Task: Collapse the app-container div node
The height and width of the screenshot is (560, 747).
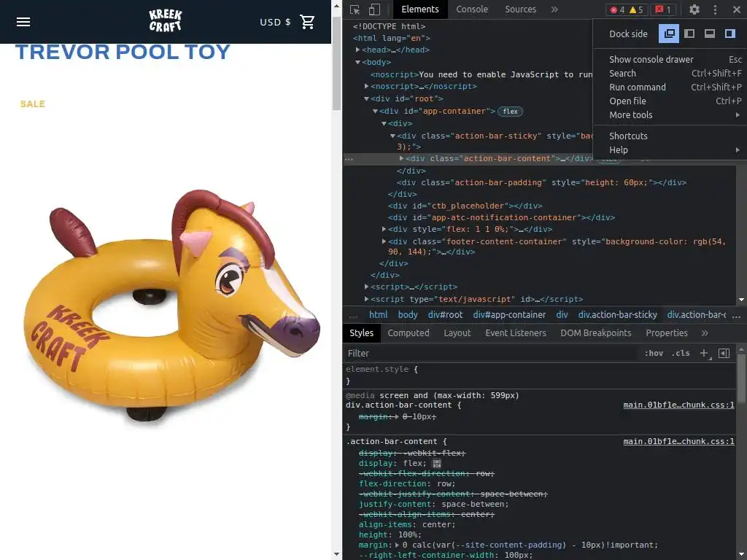Action: click(x=376, y=112)
